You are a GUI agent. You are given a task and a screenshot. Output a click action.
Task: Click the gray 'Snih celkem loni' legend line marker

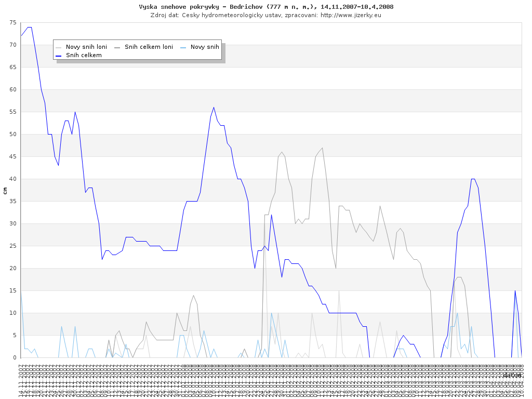click(x=117, y=47)
